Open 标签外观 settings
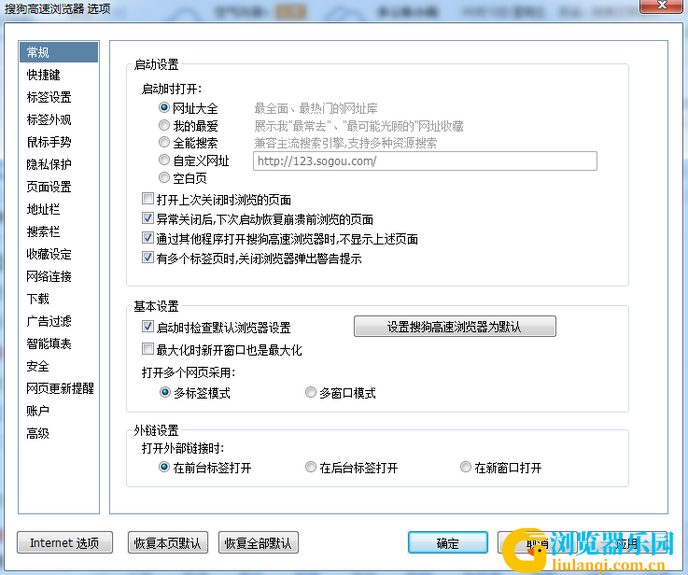Viewport: 688px width, 575px height. coord(49,120)
